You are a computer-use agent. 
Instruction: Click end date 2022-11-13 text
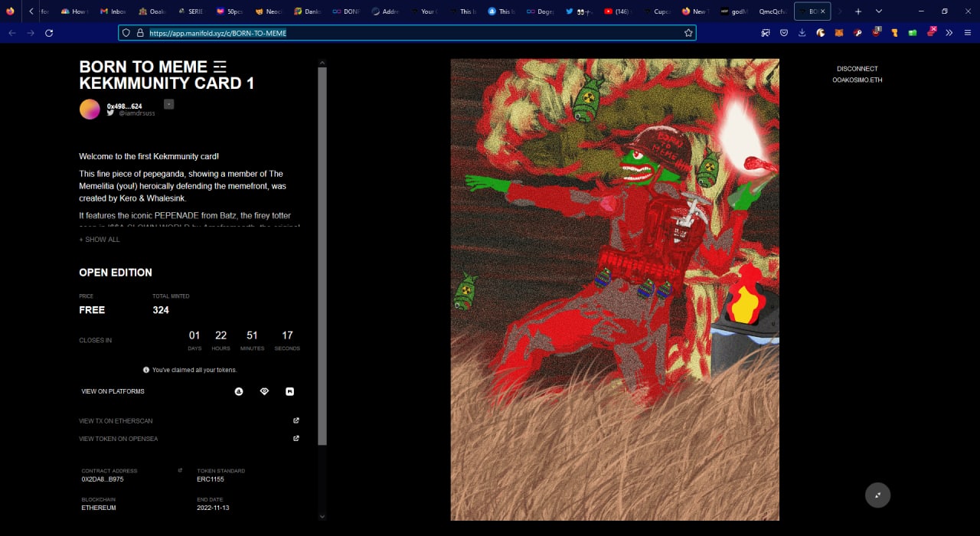coord(213,508)
